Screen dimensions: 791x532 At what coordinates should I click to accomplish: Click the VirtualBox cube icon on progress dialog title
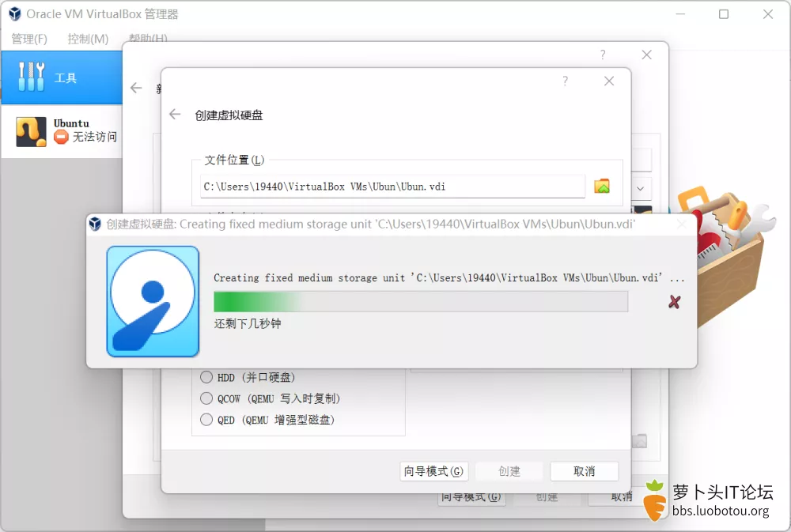[x=95, y=224]
